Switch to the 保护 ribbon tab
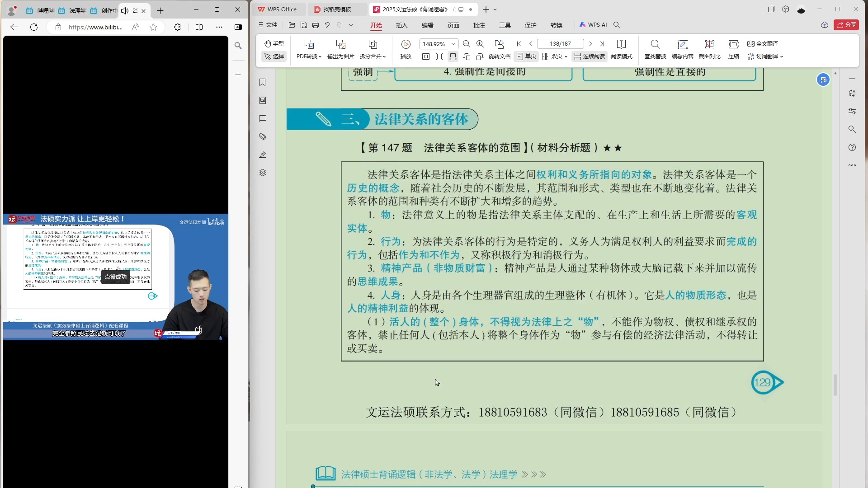The height and width of the screenshot is (488, 868). tap(530, 25)
